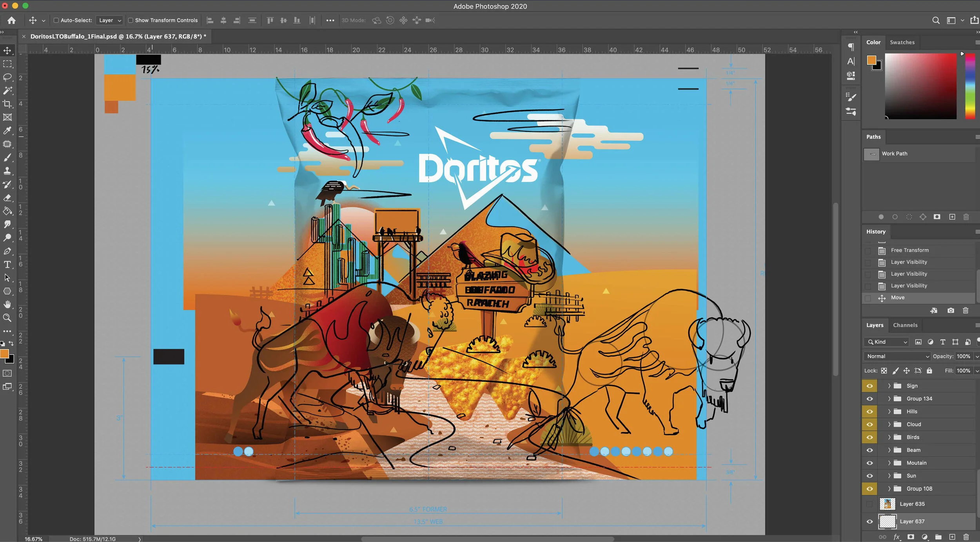This screenshot has height=542, width=980.
Task: Select the Eyedropper tool
Action: [7, 131]
